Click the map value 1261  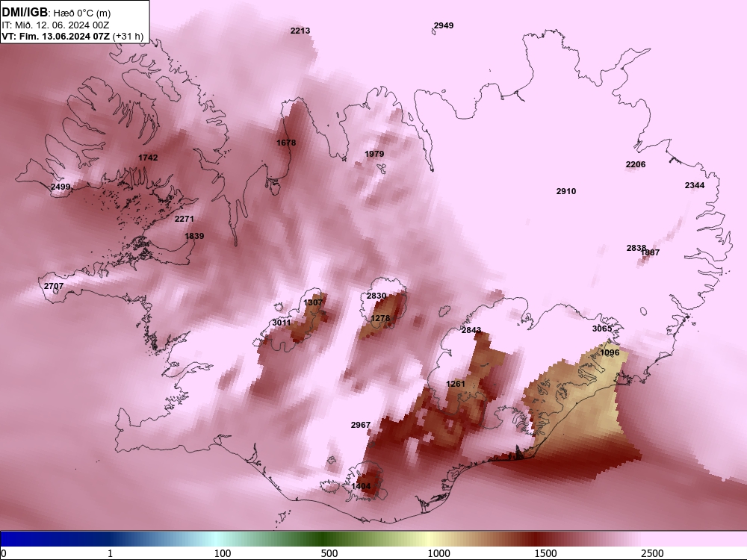(456, 384)
